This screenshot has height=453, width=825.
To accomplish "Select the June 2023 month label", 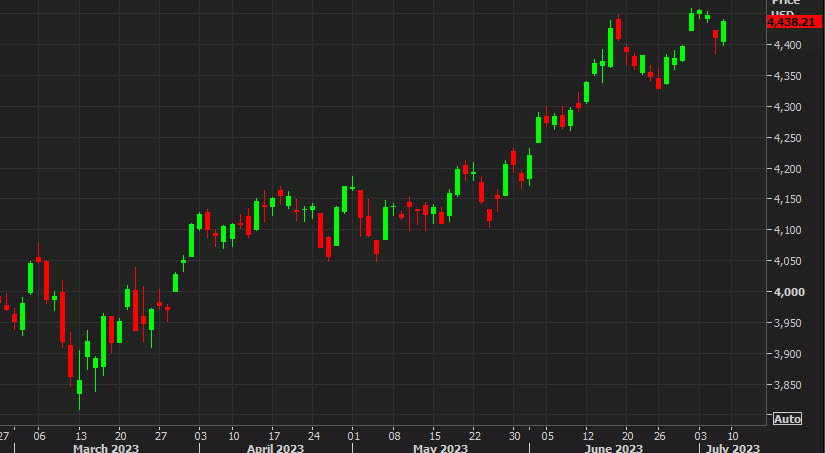I will [613, 448].
